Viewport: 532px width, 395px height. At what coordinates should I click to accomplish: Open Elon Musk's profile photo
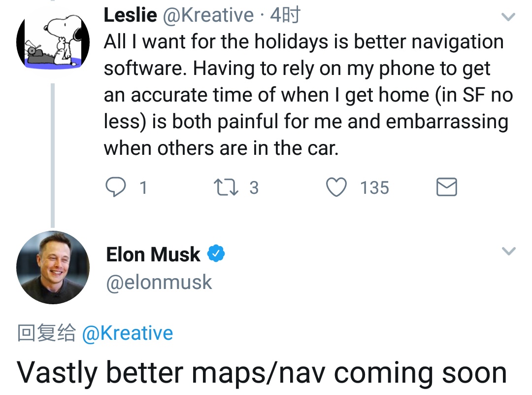tap(53, 267)
